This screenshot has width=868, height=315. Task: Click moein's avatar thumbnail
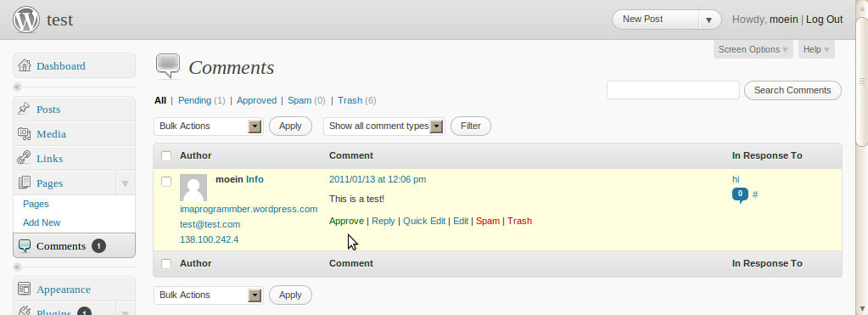(x=193, y=188)
